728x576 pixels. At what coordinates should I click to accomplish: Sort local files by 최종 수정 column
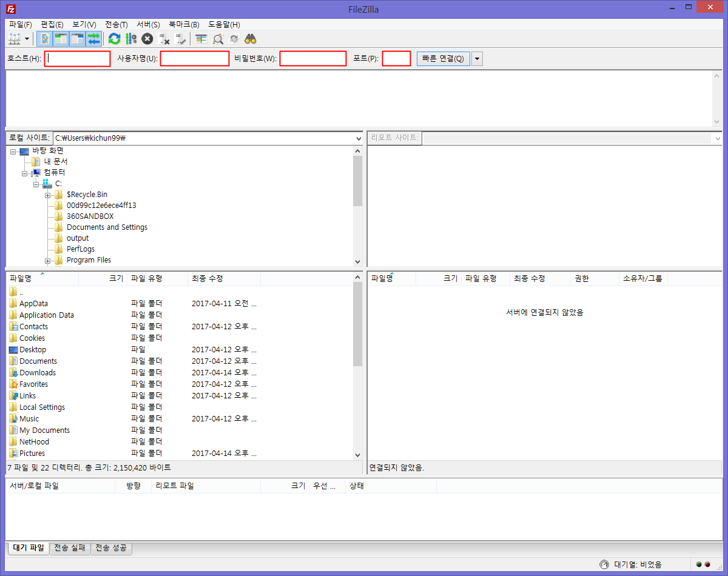224,278
